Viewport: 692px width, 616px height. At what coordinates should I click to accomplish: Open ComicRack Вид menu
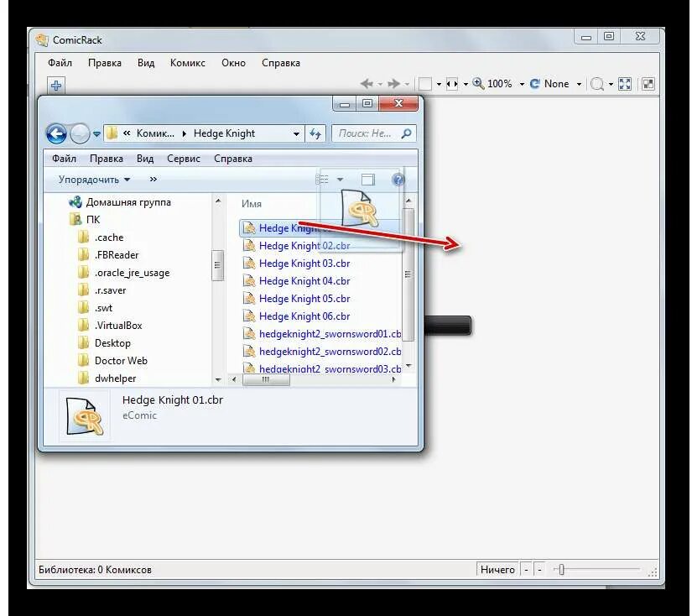pos(146,63)
